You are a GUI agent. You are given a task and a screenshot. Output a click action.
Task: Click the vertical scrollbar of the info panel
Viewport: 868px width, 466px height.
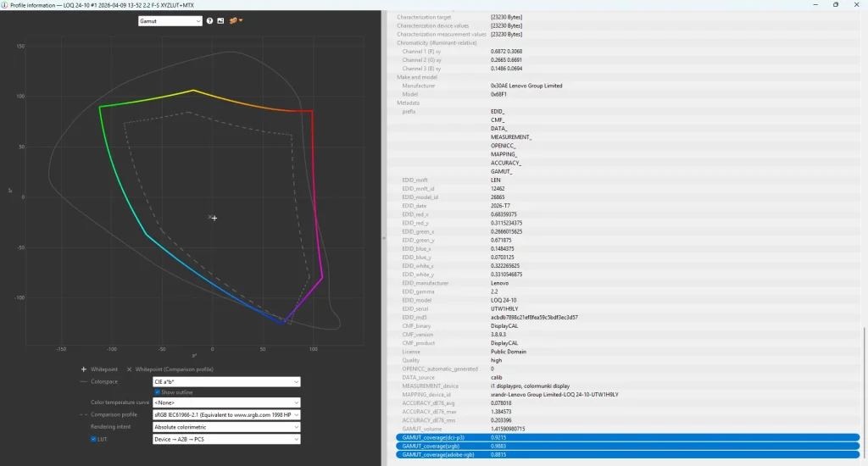pyautogui.click(x=864, y=392)
